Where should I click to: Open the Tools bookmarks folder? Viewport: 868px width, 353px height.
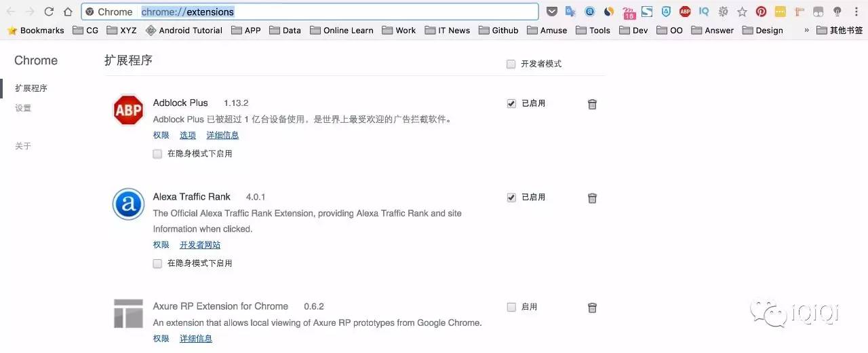pyautogui.click(x=593, y=30)
